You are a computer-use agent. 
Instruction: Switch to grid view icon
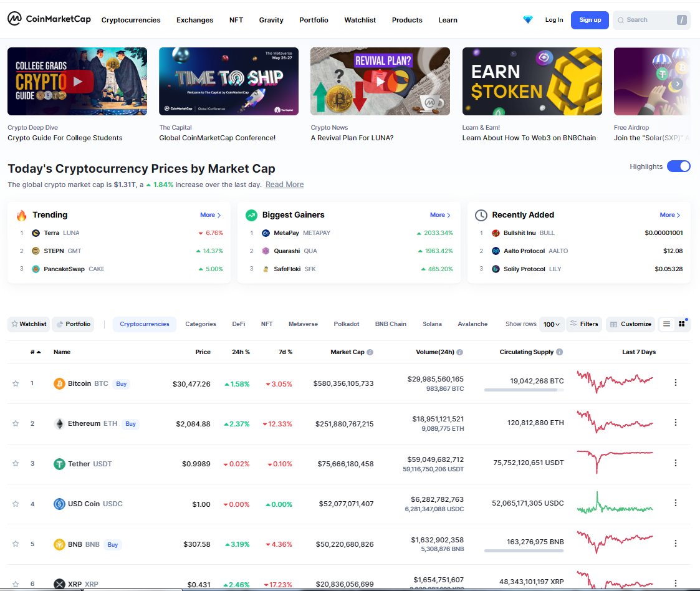coord(682,324)
